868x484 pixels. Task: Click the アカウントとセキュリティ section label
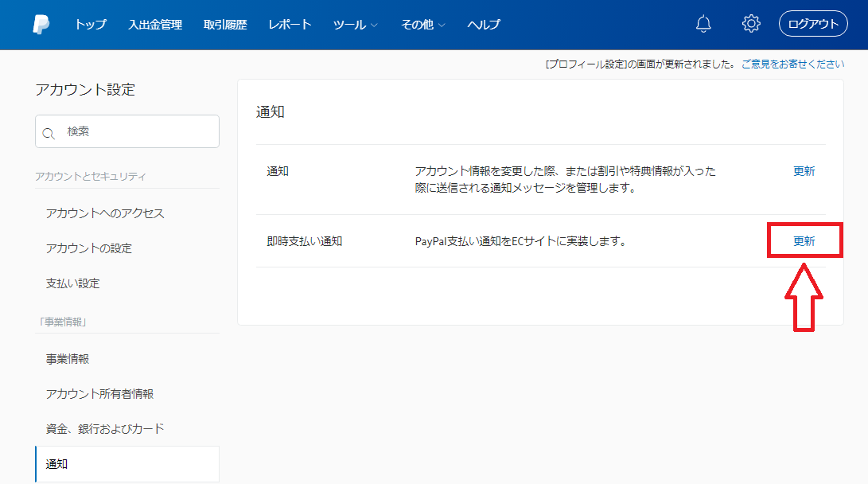(90, 176)
